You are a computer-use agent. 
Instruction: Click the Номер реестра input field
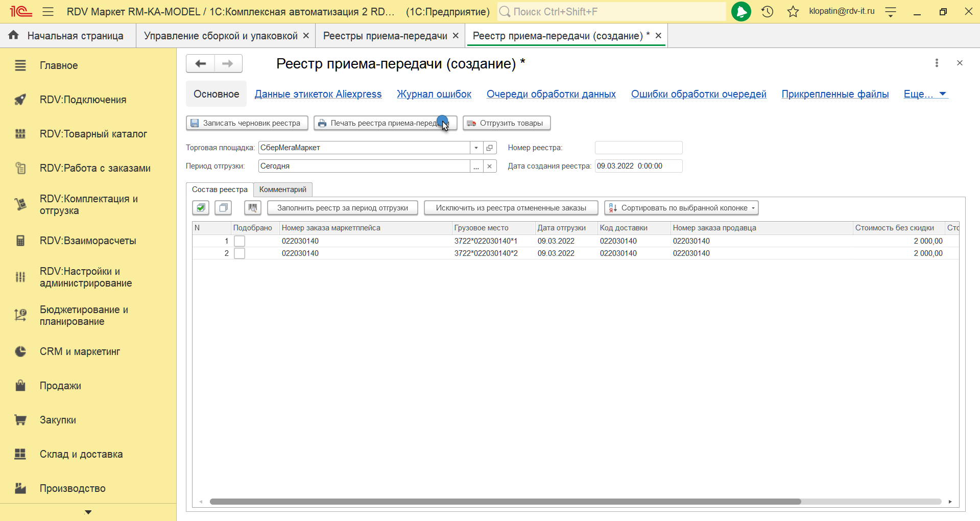pyautogui.click(x=638, y=148)
